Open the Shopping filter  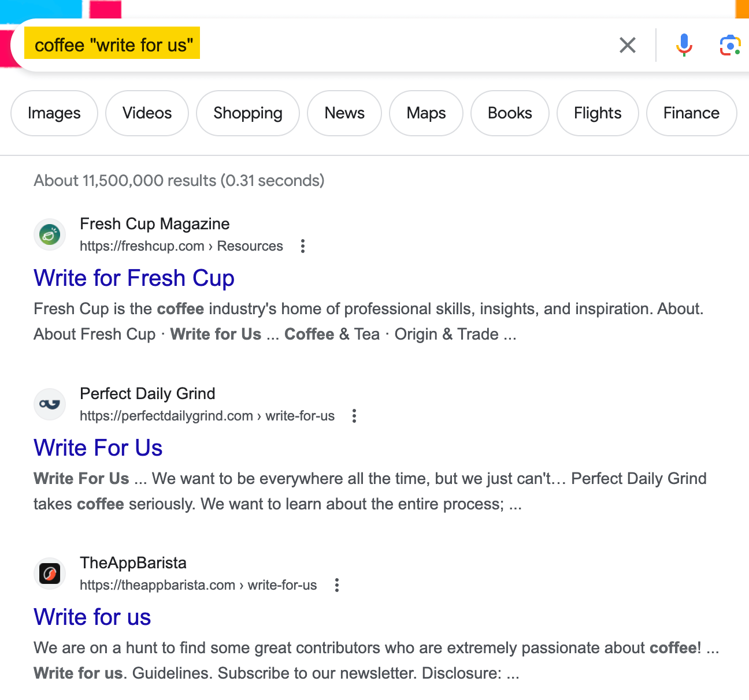click(247, 113)
